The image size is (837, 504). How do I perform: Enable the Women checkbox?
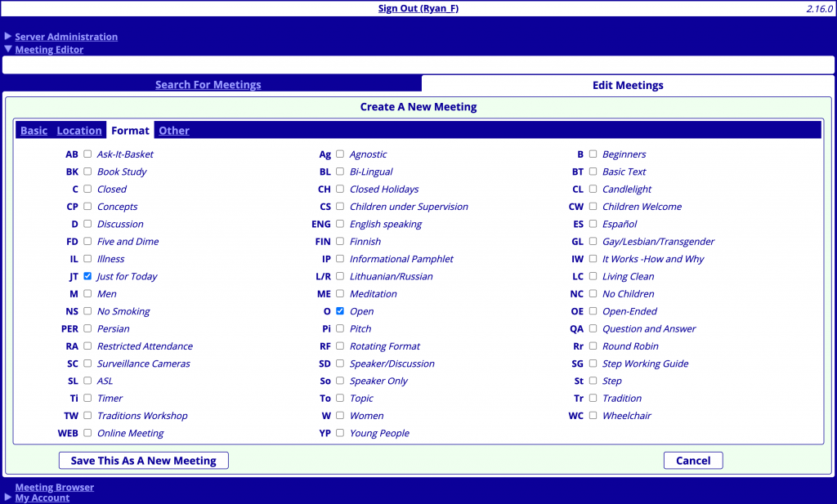340,416
